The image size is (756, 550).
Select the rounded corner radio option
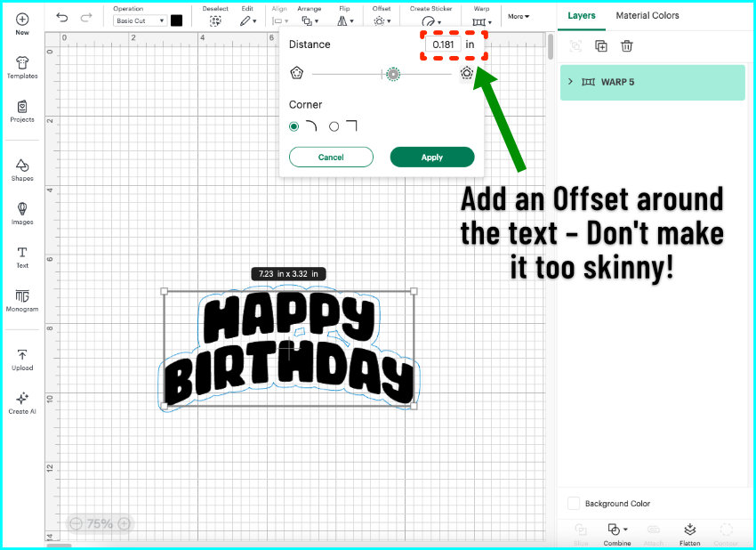point(294,126)
